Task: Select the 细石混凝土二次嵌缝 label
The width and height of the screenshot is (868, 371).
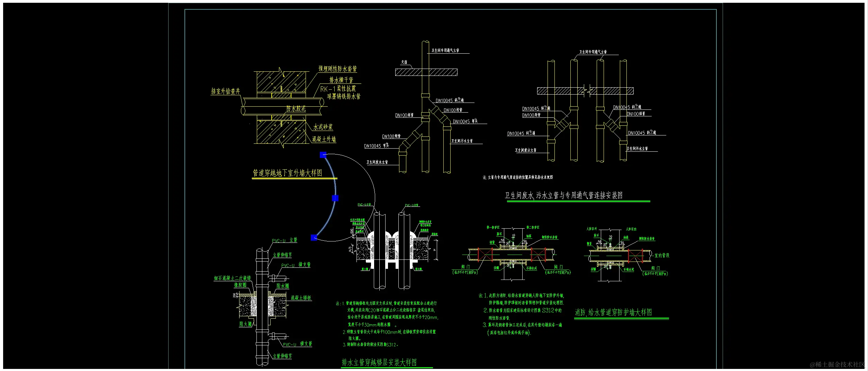Action: 232,278
